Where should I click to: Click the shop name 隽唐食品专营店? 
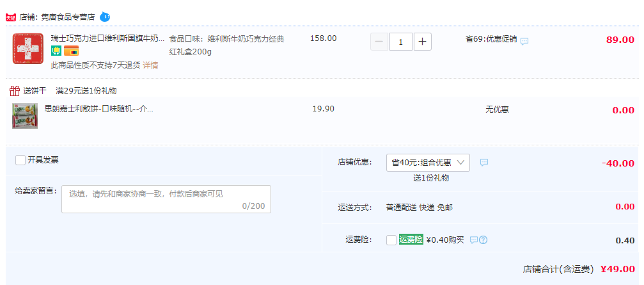pos(68,17)
